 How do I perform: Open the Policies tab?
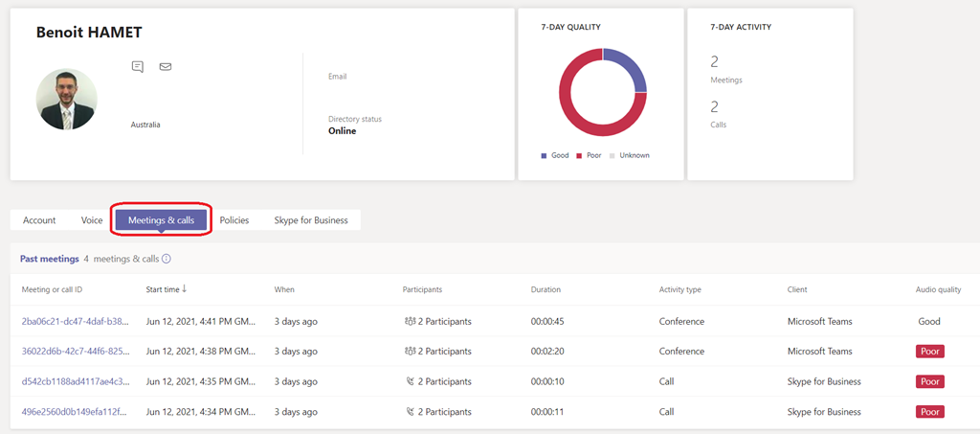point(234,220)
